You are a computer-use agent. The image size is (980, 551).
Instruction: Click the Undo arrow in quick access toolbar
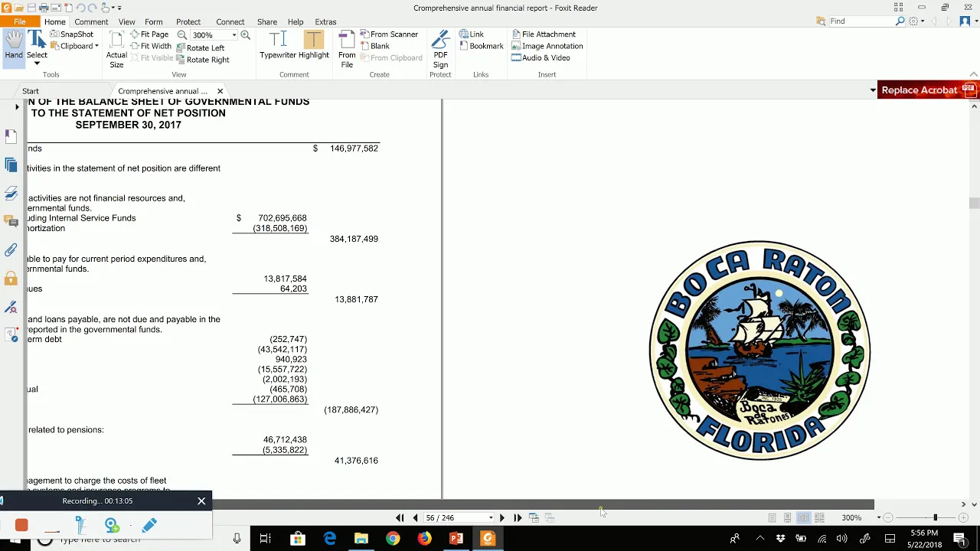tap(80, 8)
